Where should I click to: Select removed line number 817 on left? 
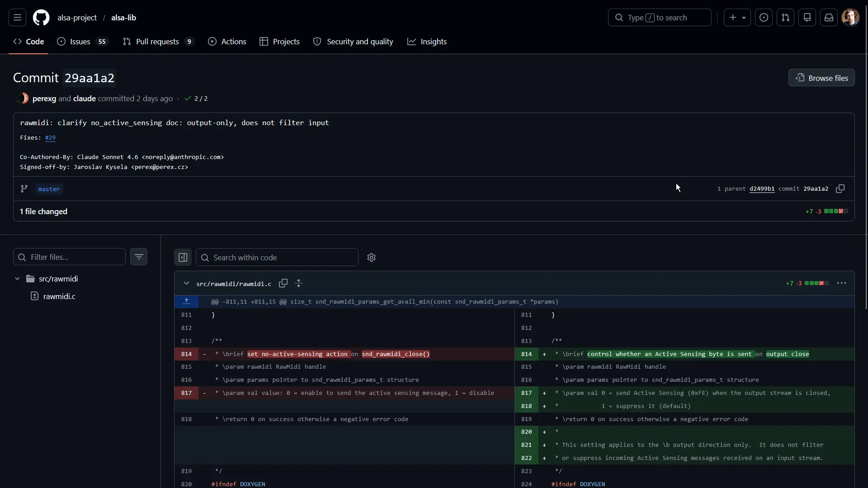point(186,393)
